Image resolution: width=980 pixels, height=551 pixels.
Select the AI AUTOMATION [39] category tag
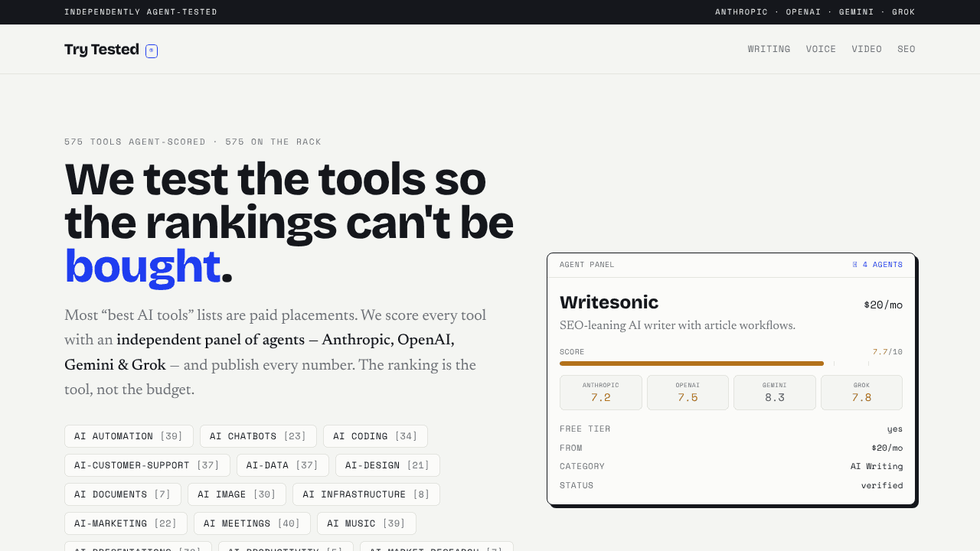click(x=129, y=436)
